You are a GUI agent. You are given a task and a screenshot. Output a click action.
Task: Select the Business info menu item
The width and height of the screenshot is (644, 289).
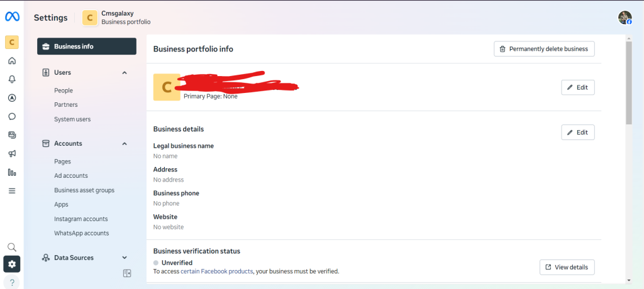[87, 46]
